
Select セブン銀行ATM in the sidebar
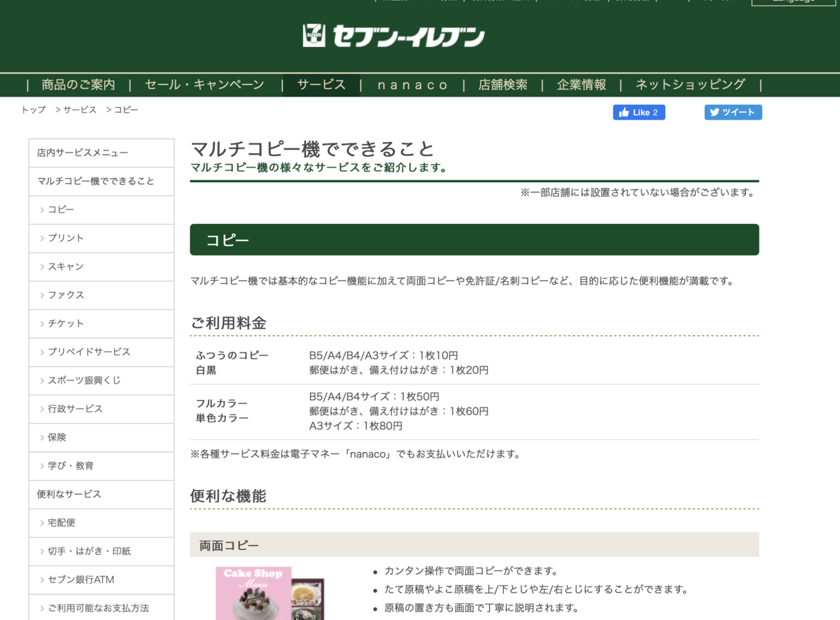click(101, 579)
